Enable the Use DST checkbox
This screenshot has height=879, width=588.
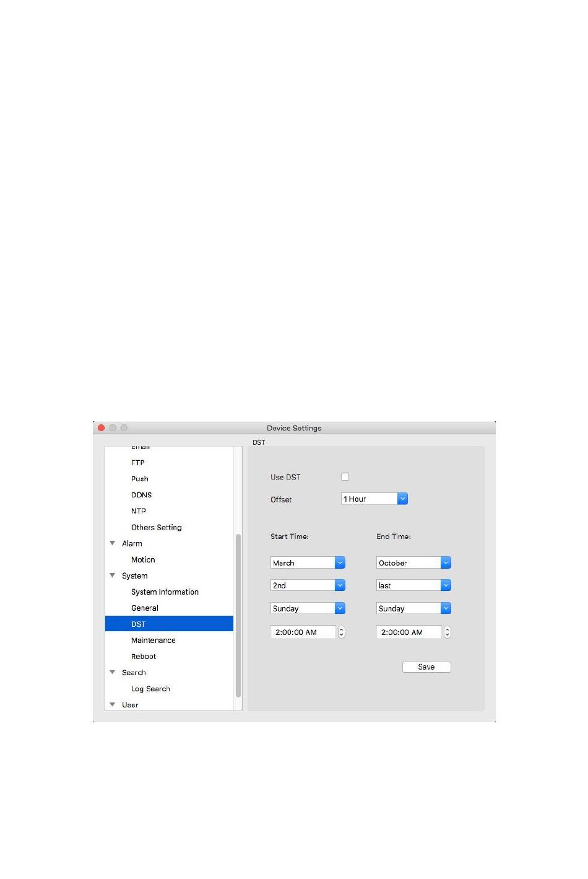[x=345, y=476]
